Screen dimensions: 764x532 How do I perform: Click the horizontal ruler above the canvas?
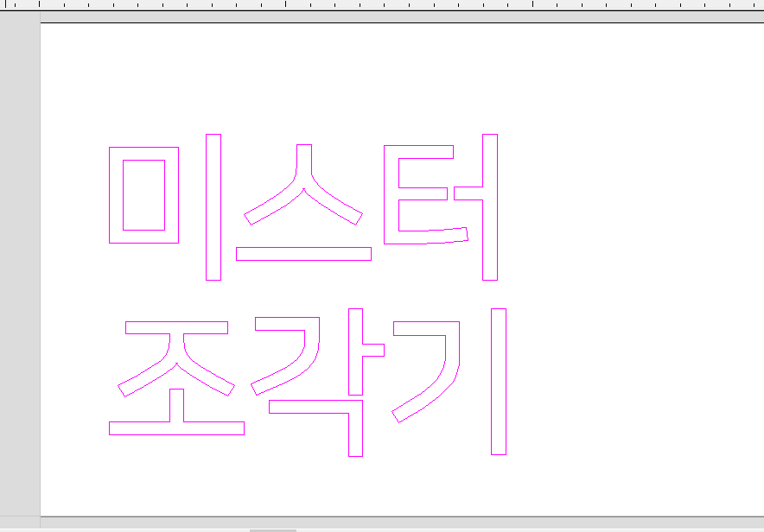pos(382,4)
